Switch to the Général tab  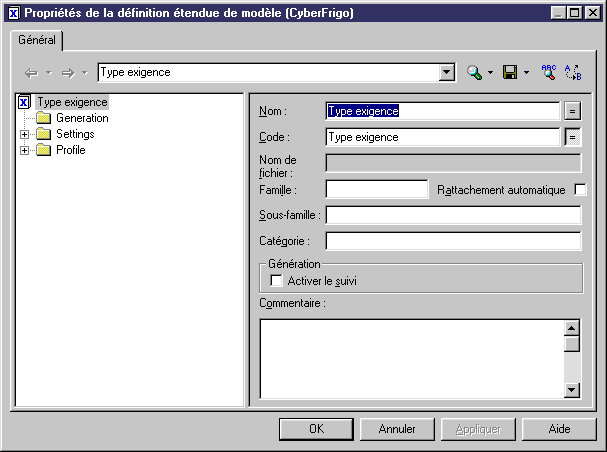point(37,40)
